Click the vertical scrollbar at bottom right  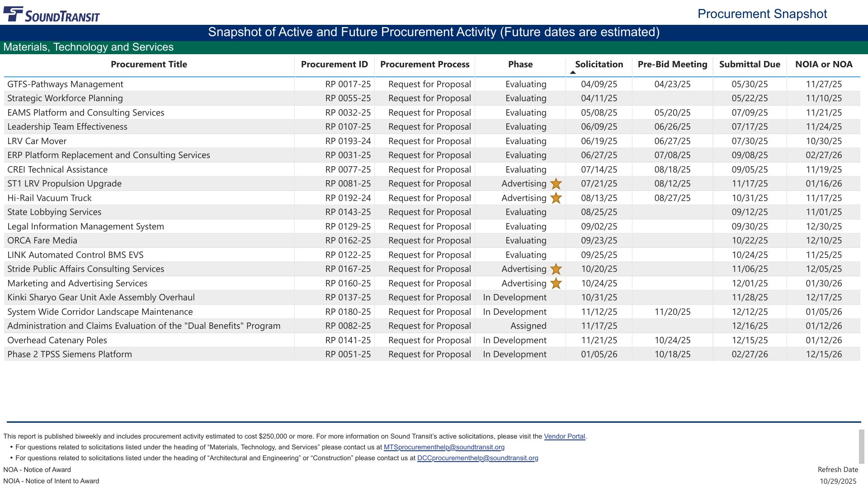[861, 446]
